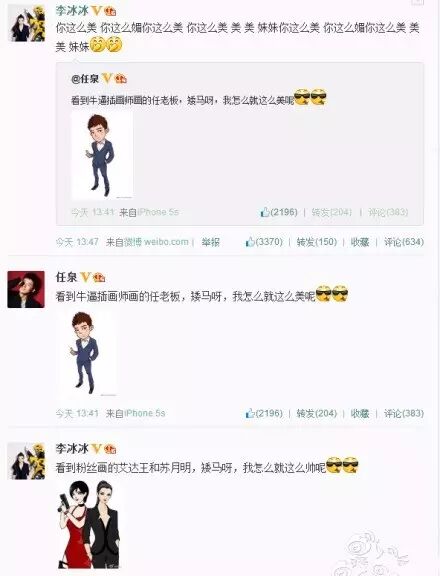This screenshot has width=440, height=576.
Task: Click thumbs-up icon on quoted post (2196)
Action: 265,212
